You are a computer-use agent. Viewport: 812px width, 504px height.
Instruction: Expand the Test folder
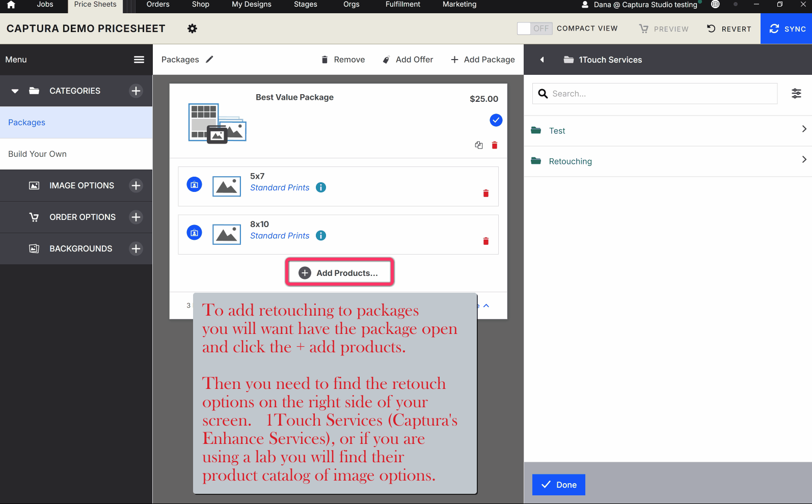coord(668,131)
